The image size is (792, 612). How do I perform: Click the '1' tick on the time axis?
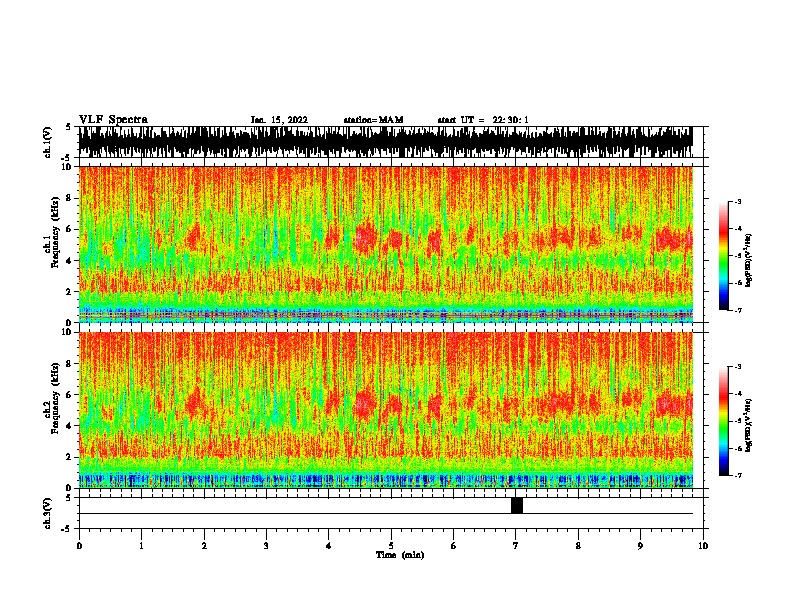pyautogui.click(x=141, y=546)
